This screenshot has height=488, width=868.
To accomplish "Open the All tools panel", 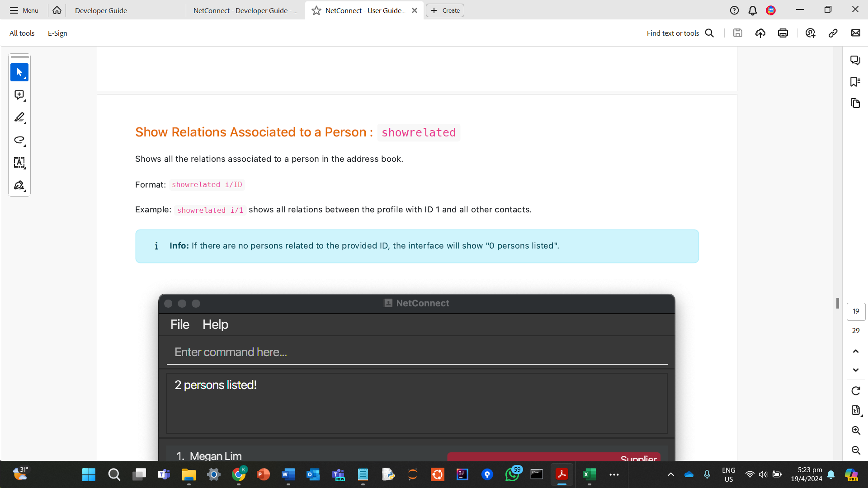I will 22,33.
